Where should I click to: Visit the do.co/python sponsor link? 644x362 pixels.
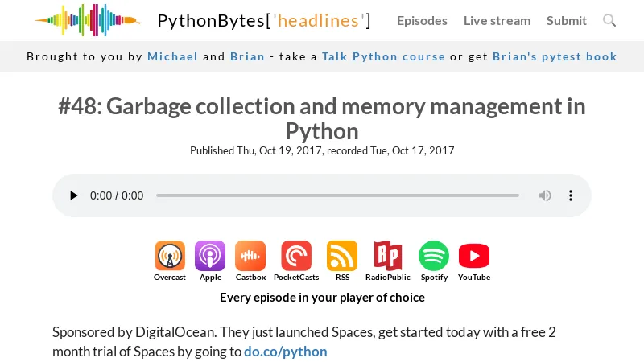[x=286, y=352]
